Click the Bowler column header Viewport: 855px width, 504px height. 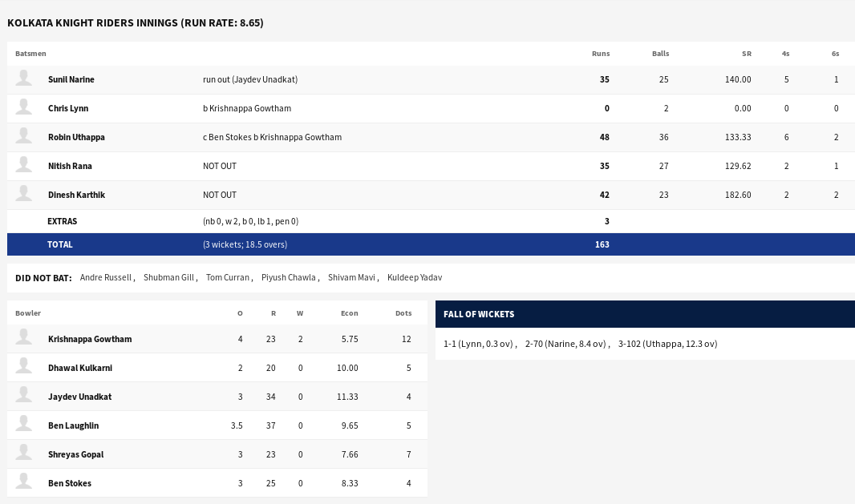point(28,313)
